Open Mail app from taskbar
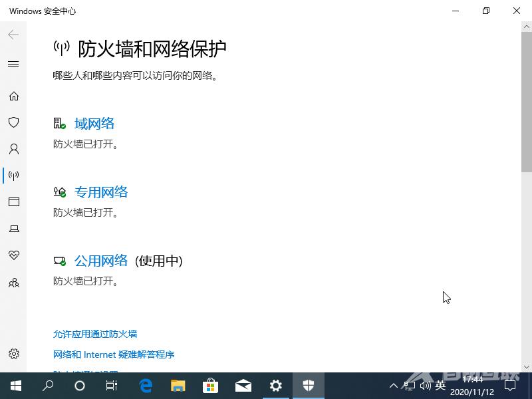This screenshot has height=399, width=532. pyautogui.click(x=243, y=386)
